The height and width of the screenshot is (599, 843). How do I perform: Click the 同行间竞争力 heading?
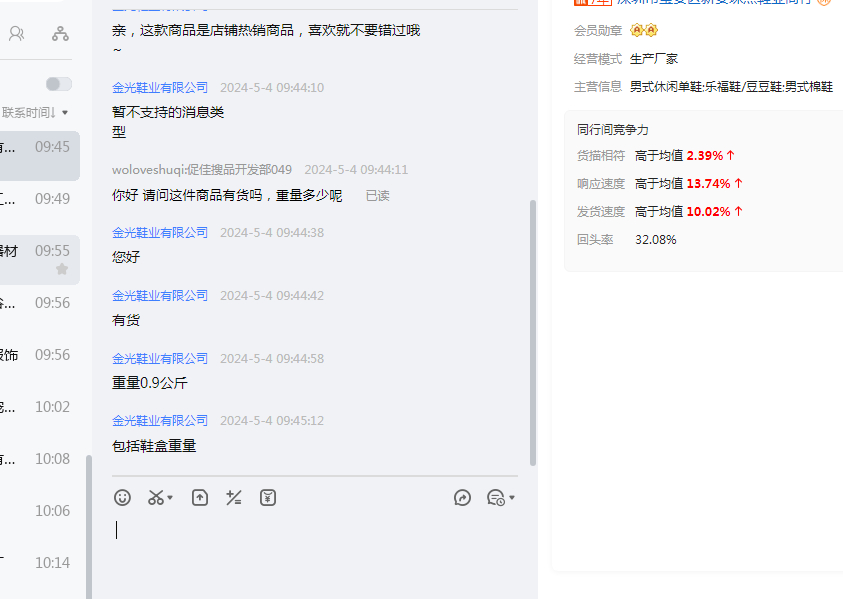612,130
